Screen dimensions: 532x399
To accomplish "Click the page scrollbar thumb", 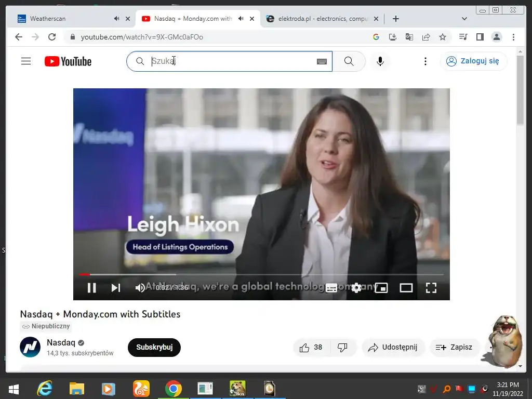I will (520, 90).
